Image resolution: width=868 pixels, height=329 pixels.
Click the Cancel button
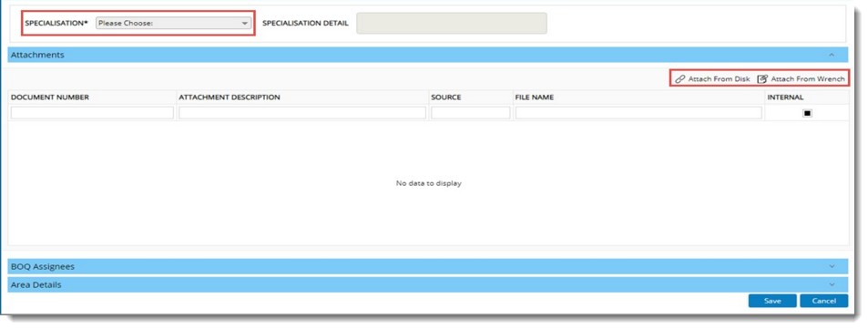click(x=823, y=301)
